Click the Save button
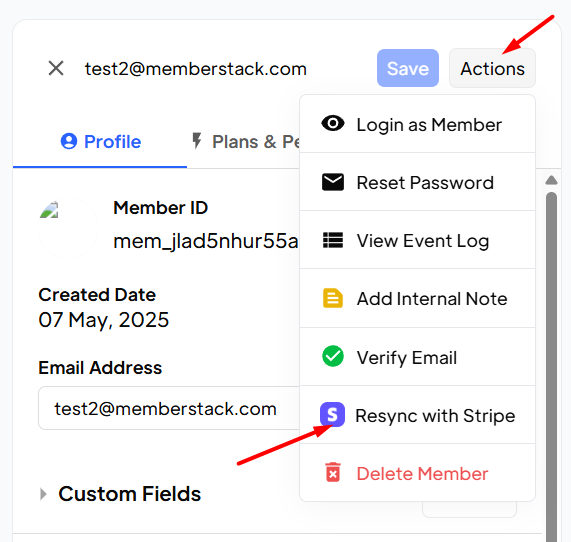The height and width of the screenshot is (542, 571). [408, 68]
